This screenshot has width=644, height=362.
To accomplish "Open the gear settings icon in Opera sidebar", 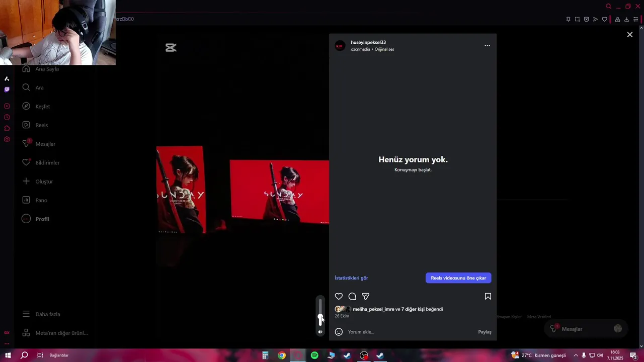I will 7,139.
